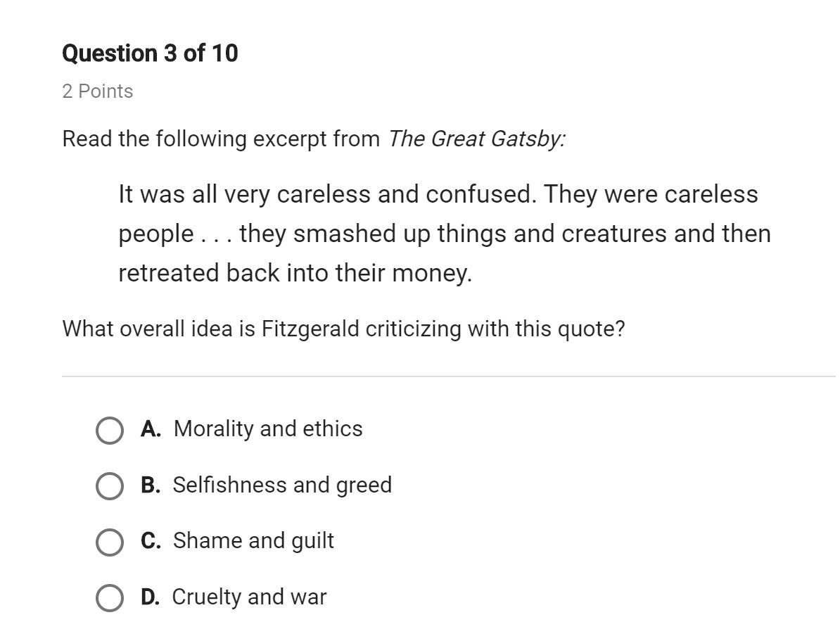Click the italic 'The Great Gatsby' title
The height and width of the screenshot is (641, 840).
477,139
